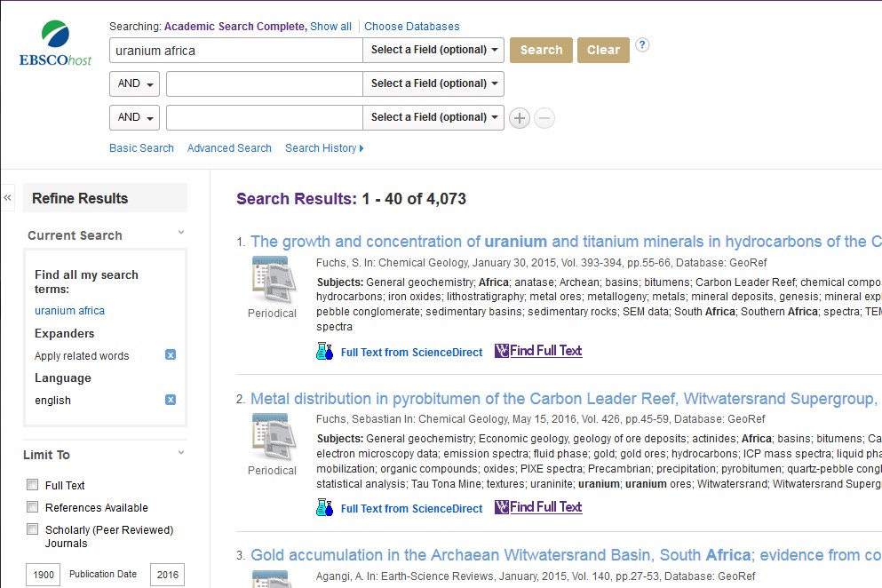Click Periodical icon for result 3
This screenshot has width=882, height=588.
[x=273, y=579]
